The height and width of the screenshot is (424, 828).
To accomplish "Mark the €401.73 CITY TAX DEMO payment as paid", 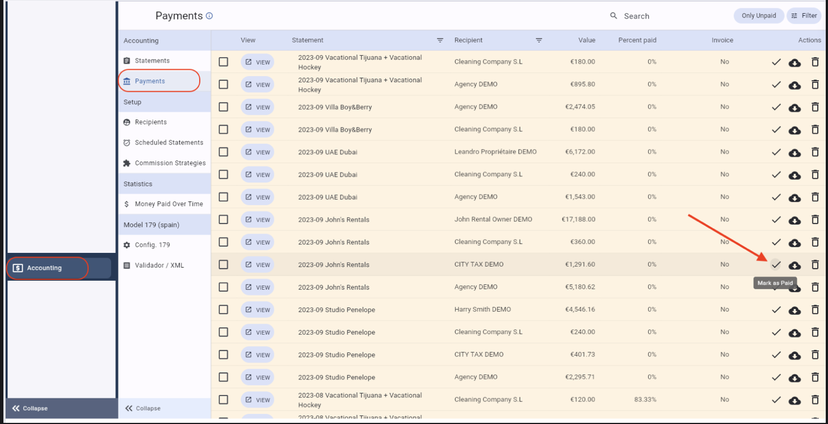I will click(775, 355).
